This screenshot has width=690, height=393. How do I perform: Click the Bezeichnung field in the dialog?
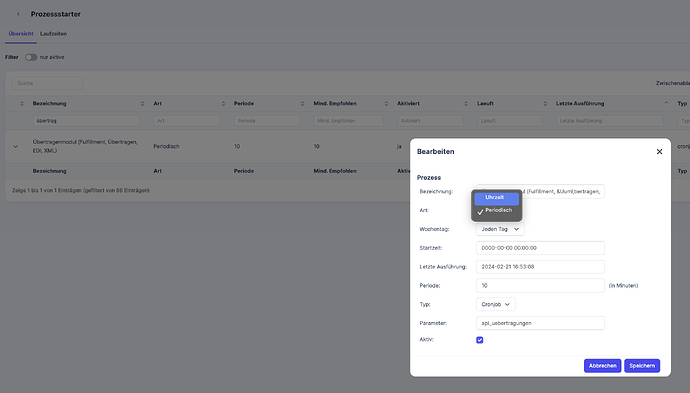540,191
